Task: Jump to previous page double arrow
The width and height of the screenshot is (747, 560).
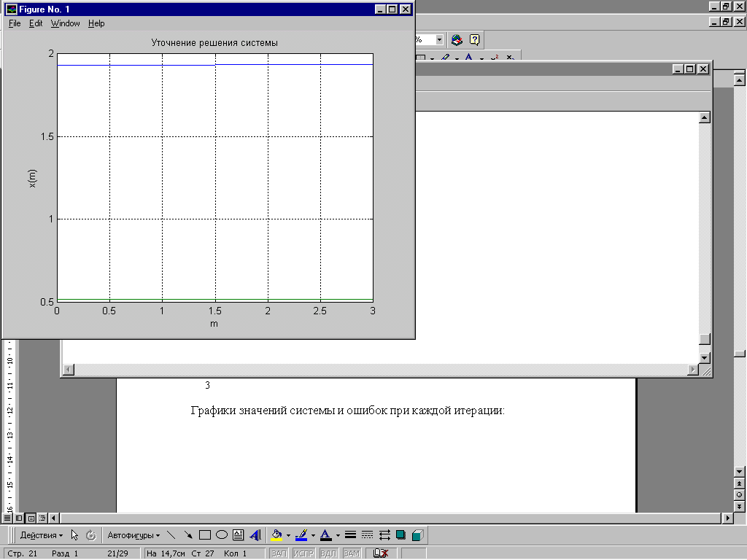Action: 740,483
